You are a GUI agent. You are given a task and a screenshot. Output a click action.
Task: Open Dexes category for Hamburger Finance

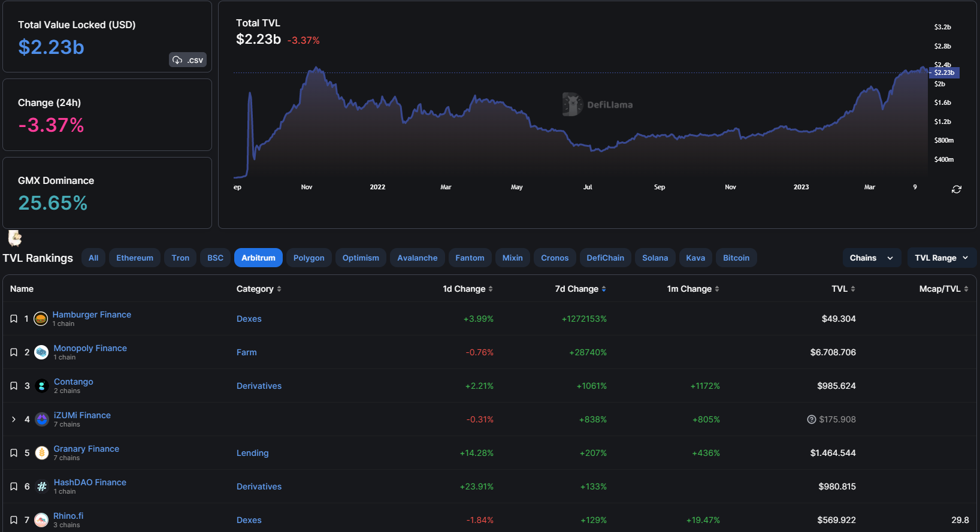(x=249, y=319)
